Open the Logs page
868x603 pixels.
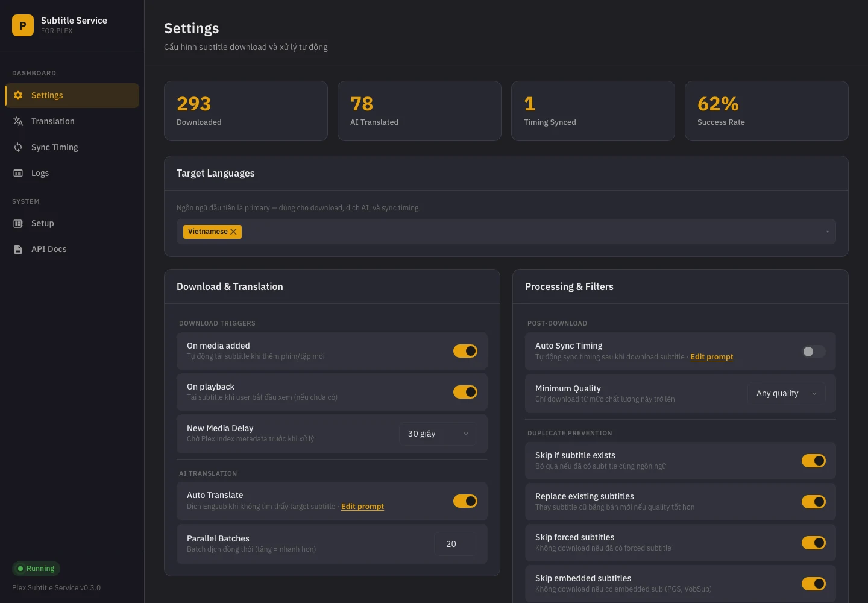(x=72, y=173)
